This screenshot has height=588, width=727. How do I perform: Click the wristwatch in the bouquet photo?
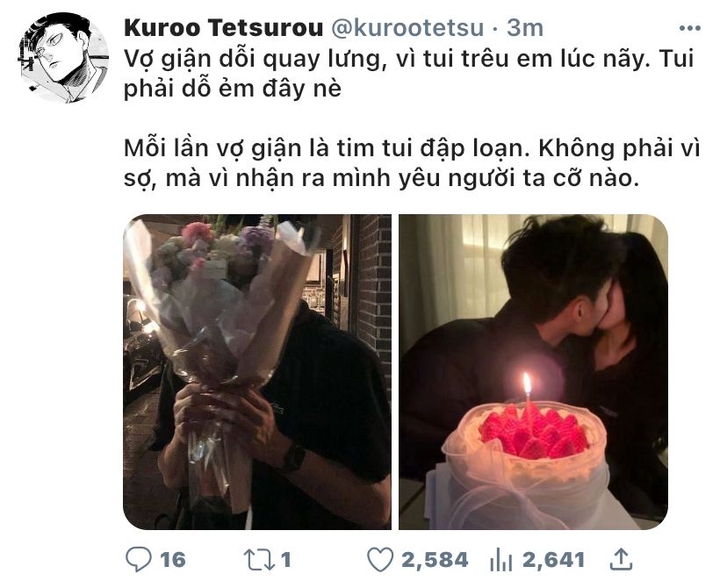(x=294, y=457)
